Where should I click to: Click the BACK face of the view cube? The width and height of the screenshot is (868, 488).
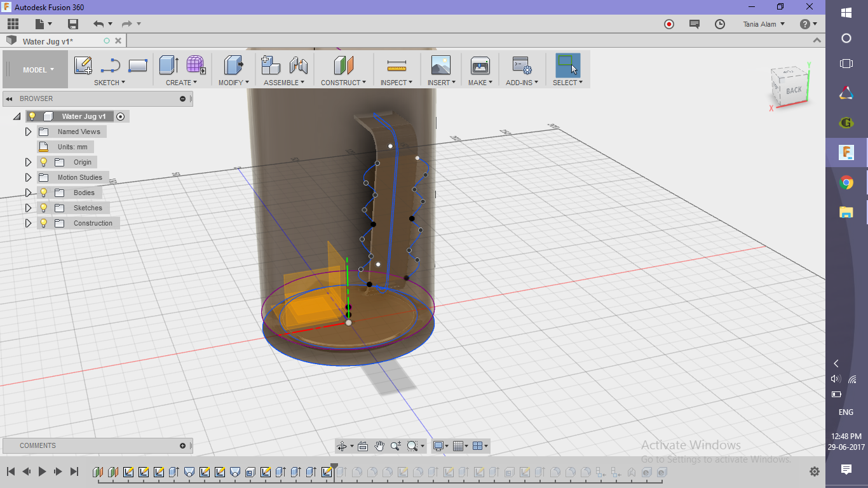793,91
